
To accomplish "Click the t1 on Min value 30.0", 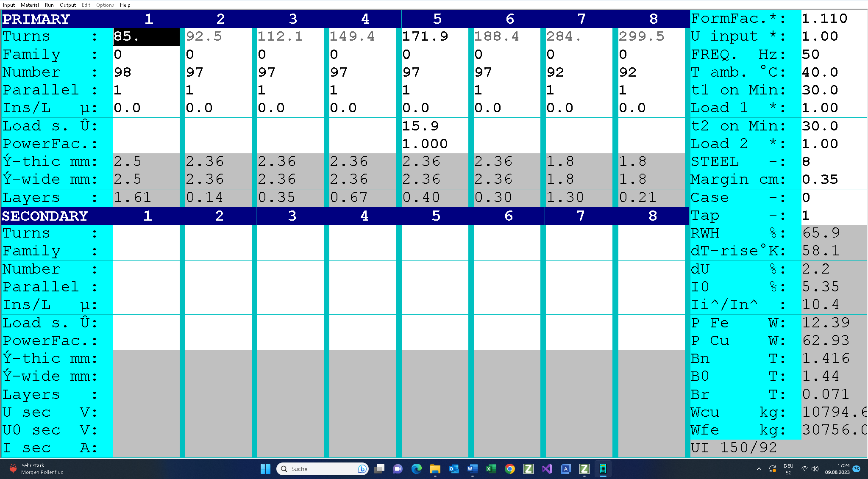I will coord(834,90).
